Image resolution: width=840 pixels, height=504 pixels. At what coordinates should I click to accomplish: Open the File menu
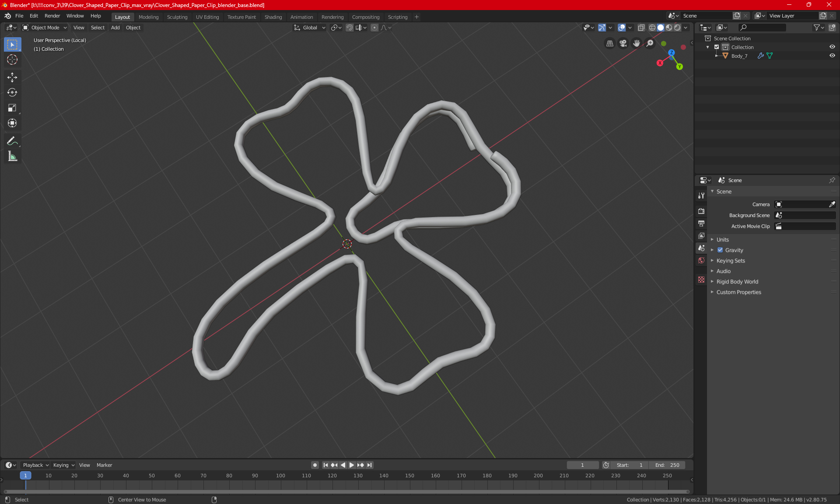(19, 16)
